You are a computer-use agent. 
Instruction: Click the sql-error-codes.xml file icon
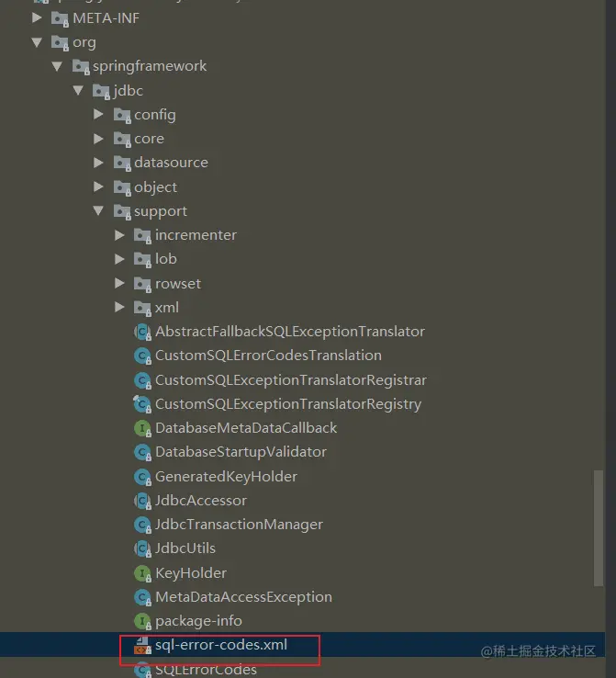(x=142, y=646)
